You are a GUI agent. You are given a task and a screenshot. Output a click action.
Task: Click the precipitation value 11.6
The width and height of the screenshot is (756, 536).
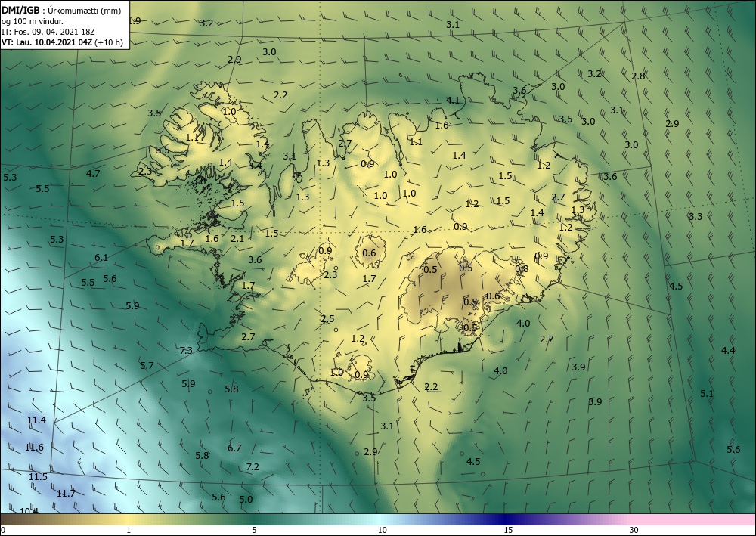[x=34, y=448]
